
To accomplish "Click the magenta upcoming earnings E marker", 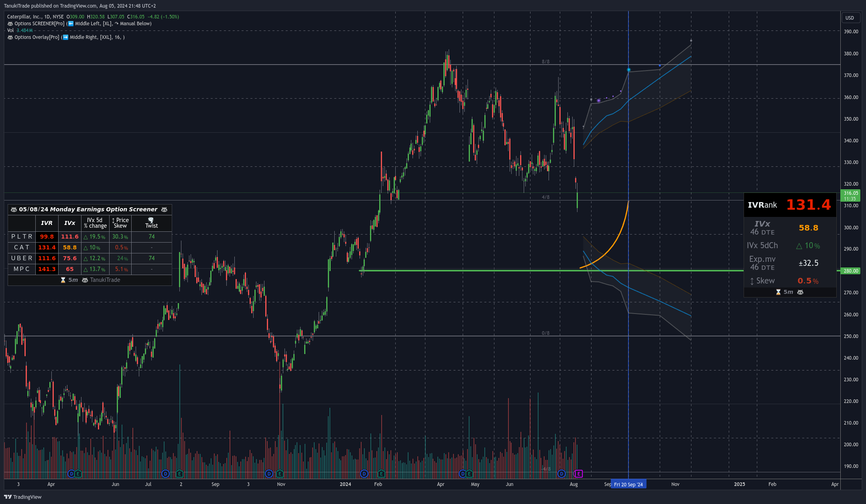I will [x=578, y=474].
